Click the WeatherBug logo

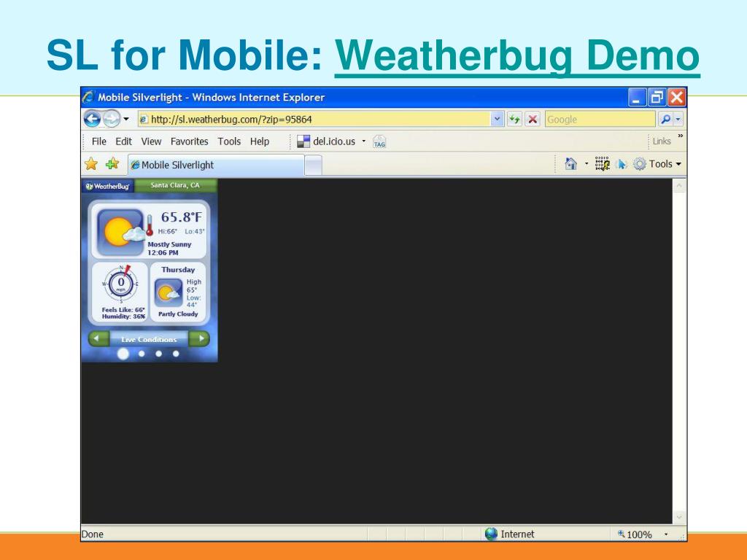pyautogui.click(x=108, y=186)
